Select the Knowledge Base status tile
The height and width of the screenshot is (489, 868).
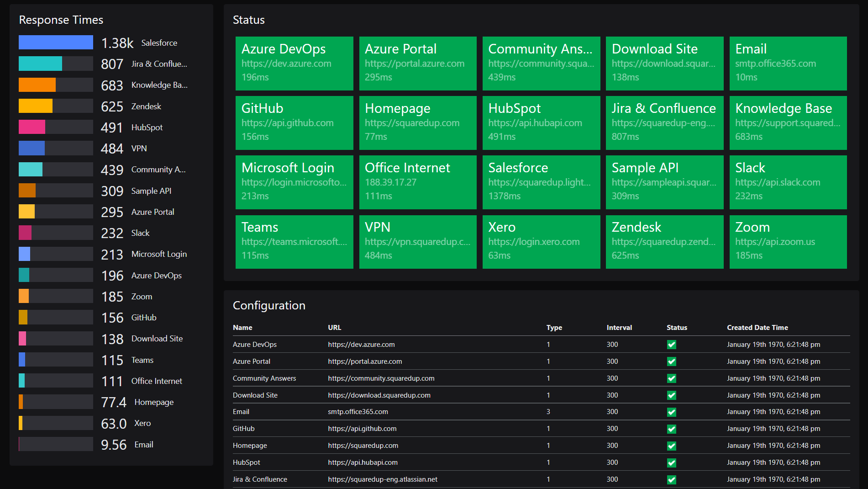click(788, 123)
